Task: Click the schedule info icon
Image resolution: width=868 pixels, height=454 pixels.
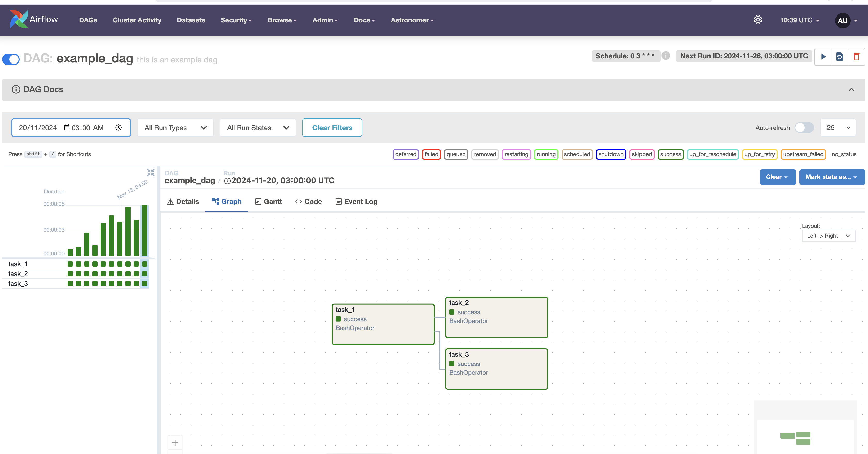Action: [666, 56]
